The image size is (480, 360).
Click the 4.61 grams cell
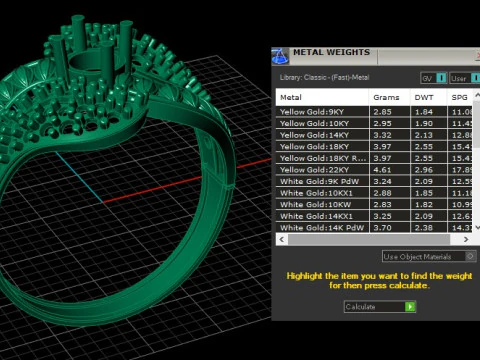389,170
